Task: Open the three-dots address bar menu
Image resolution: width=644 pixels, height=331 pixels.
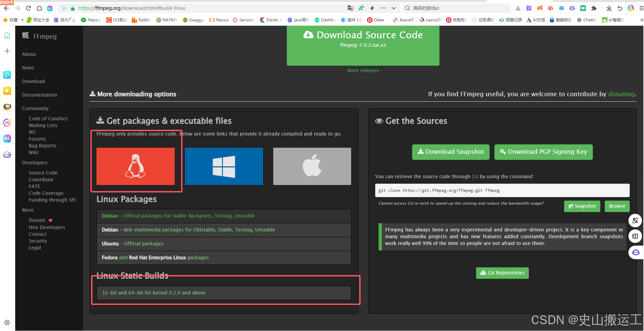Action: pos(383,8)
